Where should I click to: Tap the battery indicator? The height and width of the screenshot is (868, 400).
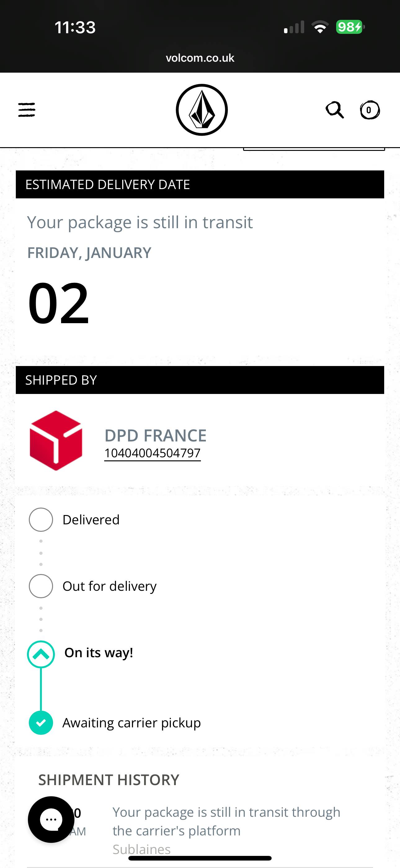tap(350, 27)
